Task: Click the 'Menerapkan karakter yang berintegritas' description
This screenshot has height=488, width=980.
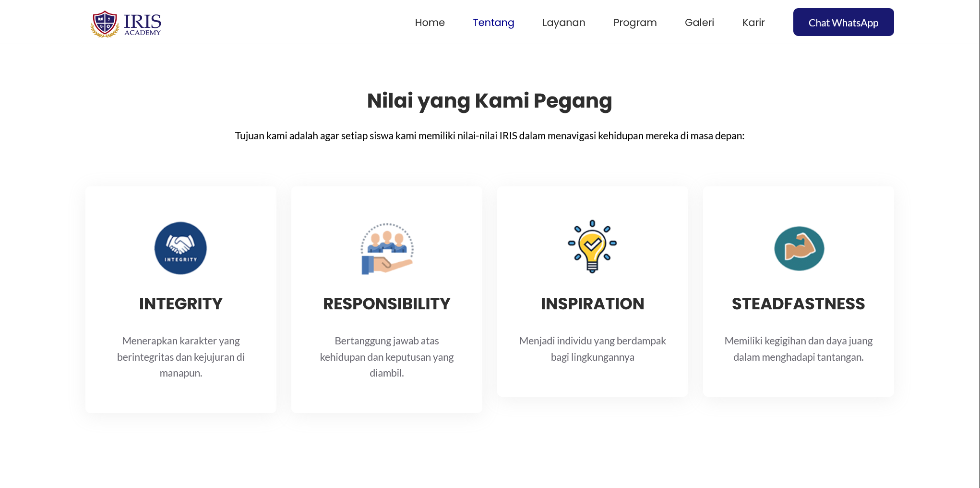Action: (x=181, y=357)
